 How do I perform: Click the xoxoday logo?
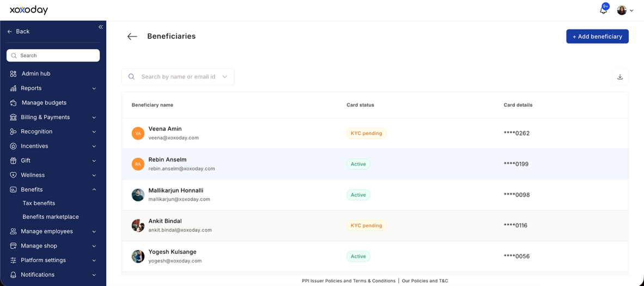[29, 10]
